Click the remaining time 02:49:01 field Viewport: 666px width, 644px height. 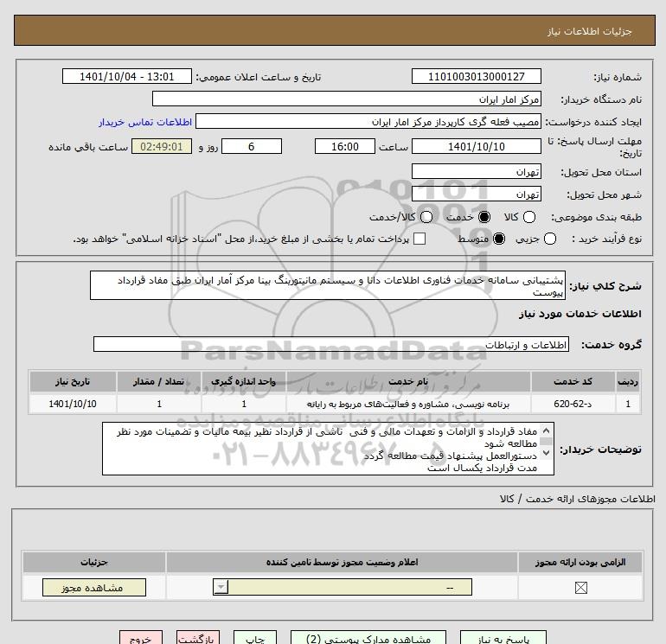(x=162, y=146)
